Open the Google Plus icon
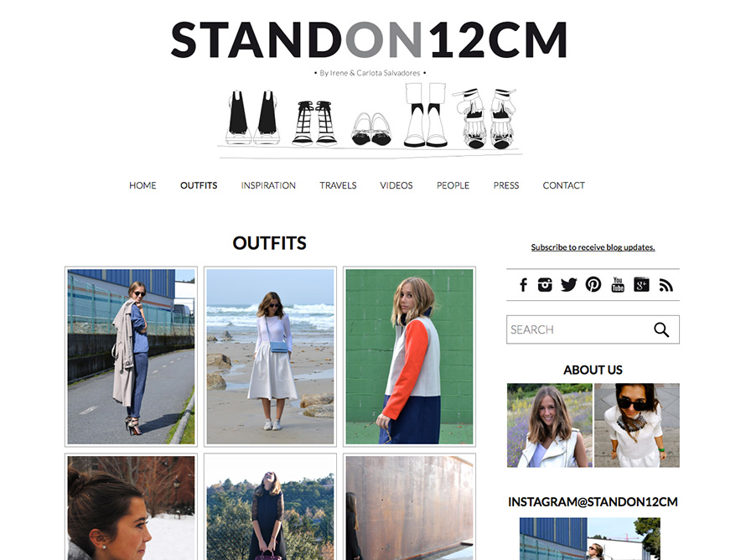The image size is (746, 560). click(x=641, y=284)
